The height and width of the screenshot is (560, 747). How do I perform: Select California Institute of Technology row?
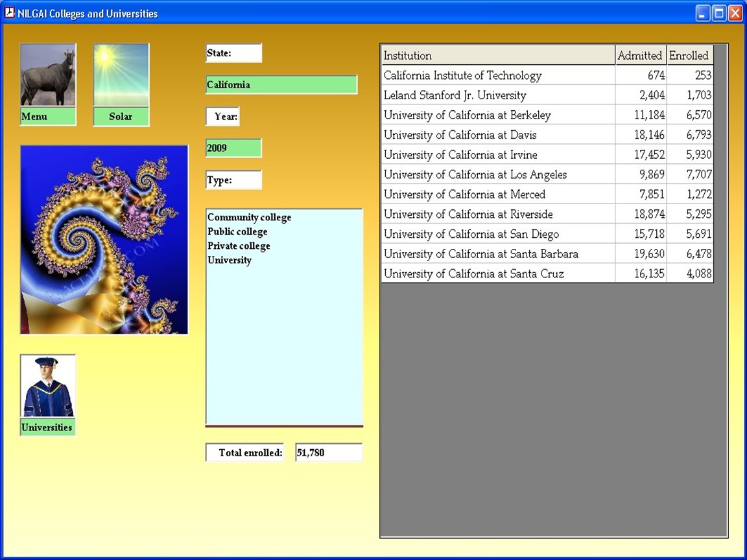click(547, 75)
